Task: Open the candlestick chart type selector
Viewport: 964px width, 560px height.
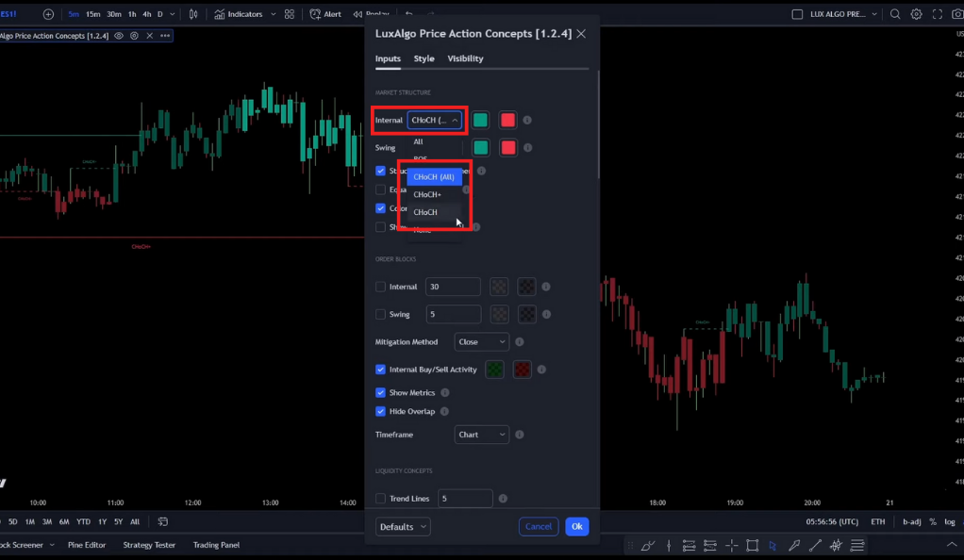Action: tap(193, 14)
